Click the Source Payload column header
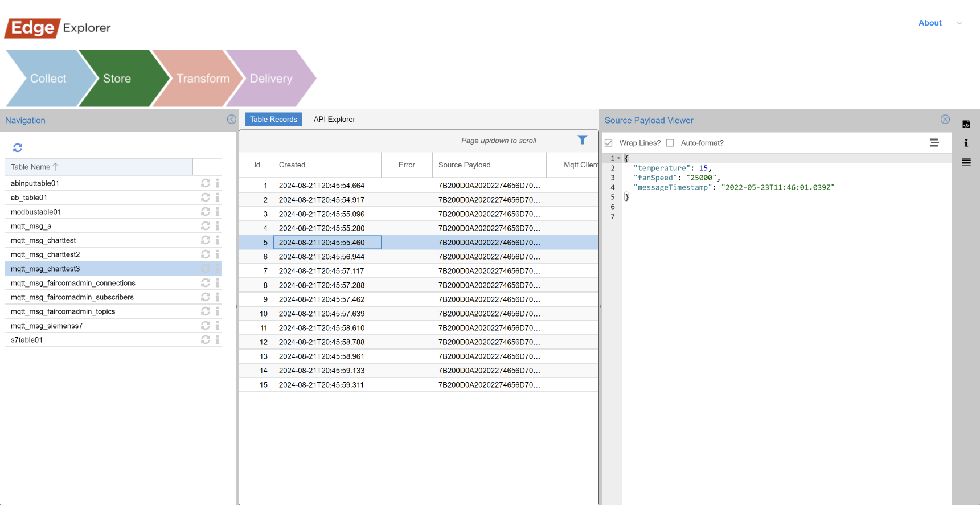980x505 pixels. coord(489,165)
